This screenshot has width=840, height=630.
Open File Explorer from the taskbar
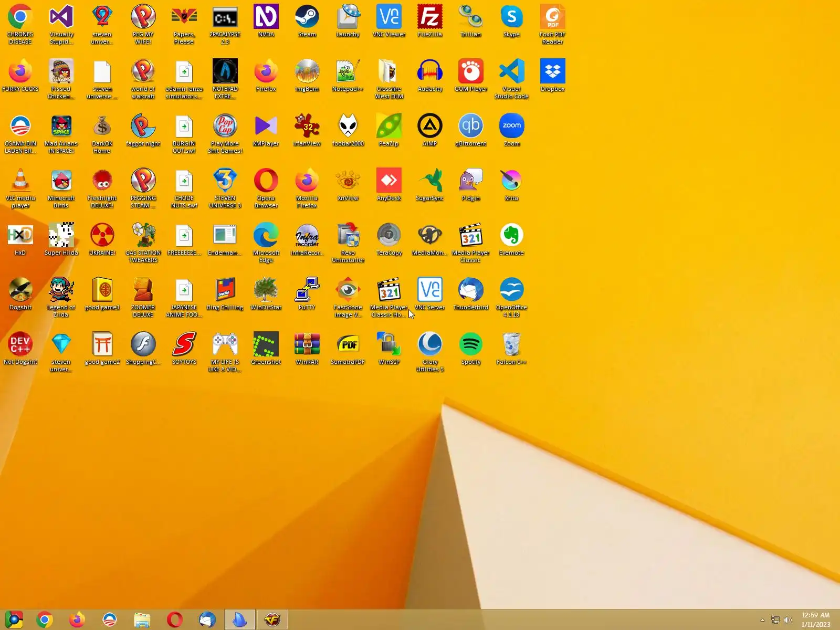[x=142, y=620]
